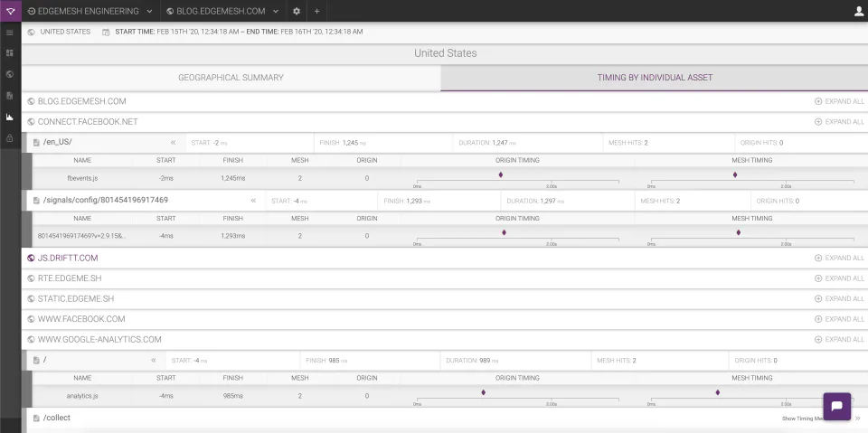Image resolution: width=868 pixels, height=433 pixels.
Task: Click the 985ms finish value for analytics.js
Action: point(232,396)
